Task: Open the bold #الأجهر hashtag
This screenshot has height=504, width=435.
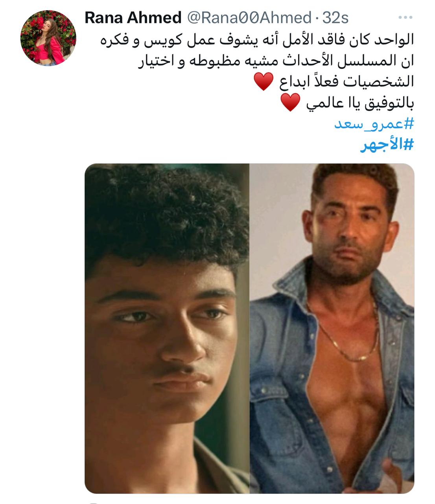Action: coord(387,145)
